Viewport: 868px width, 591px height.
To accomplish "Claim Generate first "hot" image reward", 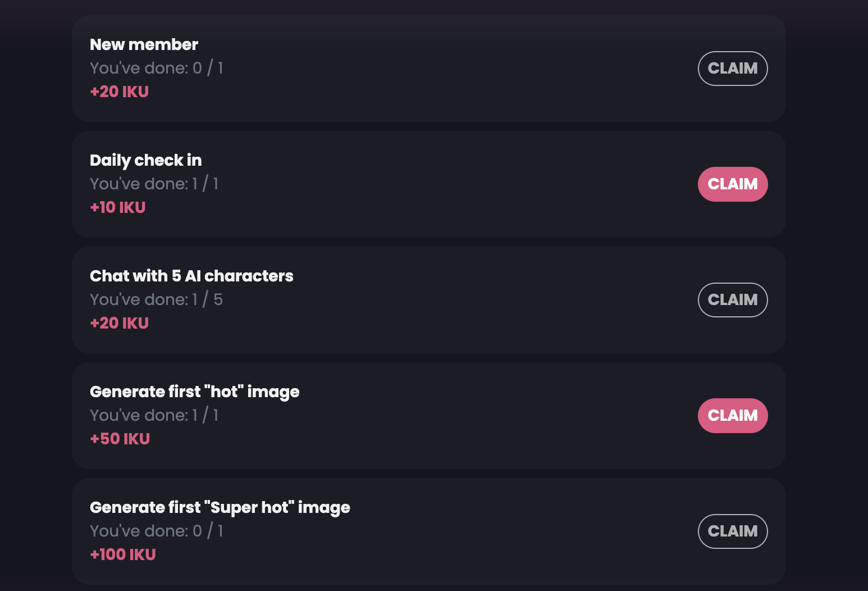I will [x=732, y=416].
